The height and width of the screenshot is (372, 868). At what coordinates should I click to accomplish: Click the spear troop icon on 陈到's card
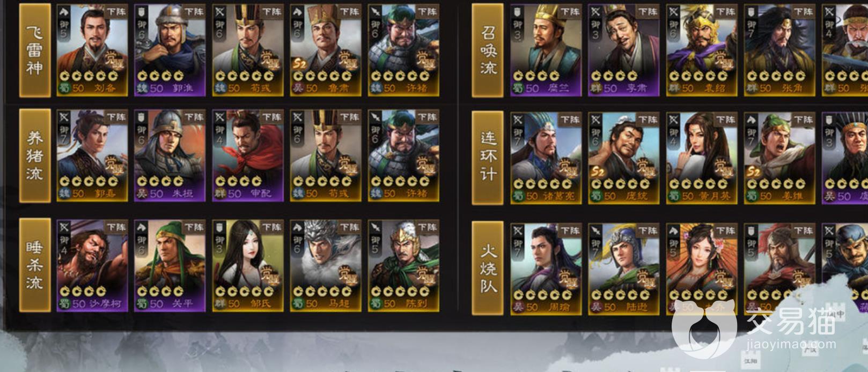375,228
